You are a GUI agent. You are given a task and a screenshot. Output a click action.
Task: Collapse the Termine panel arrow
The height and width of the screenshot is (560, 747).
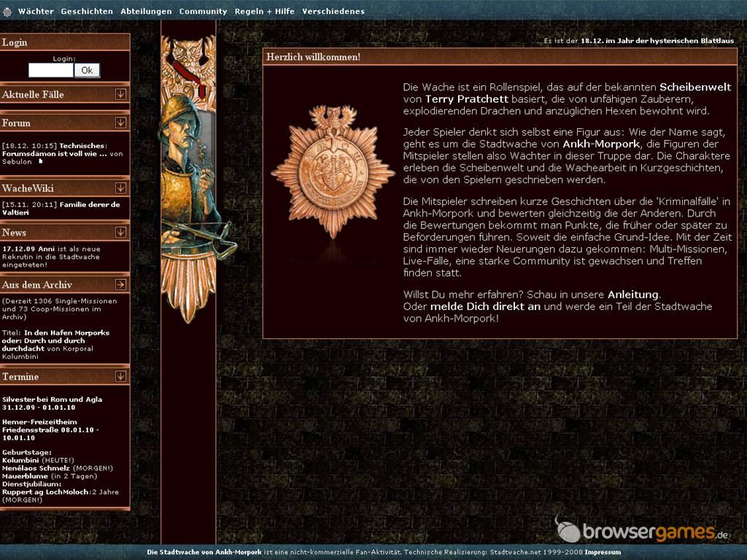pos(121,377)
